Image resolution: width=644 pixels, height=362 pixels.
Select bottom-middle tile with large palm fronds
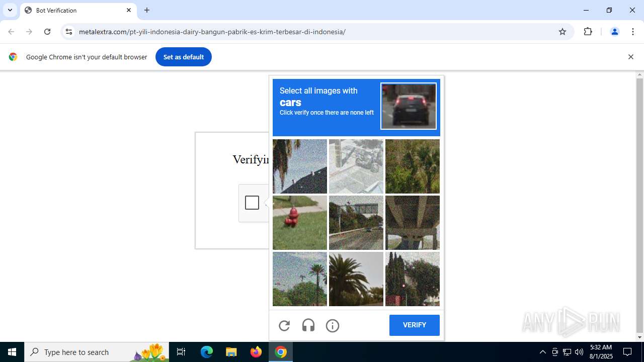356,279
